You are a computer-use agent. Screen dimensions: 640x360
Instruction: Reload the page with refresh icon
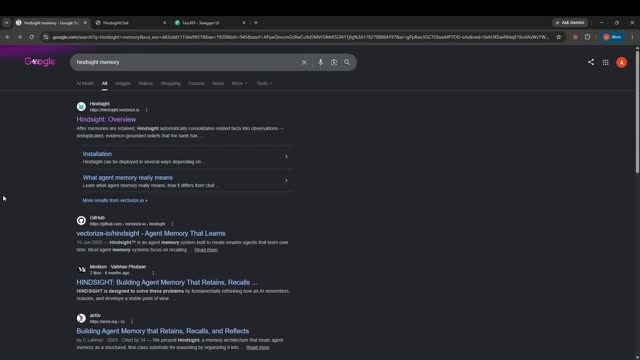tap(31, 37)
